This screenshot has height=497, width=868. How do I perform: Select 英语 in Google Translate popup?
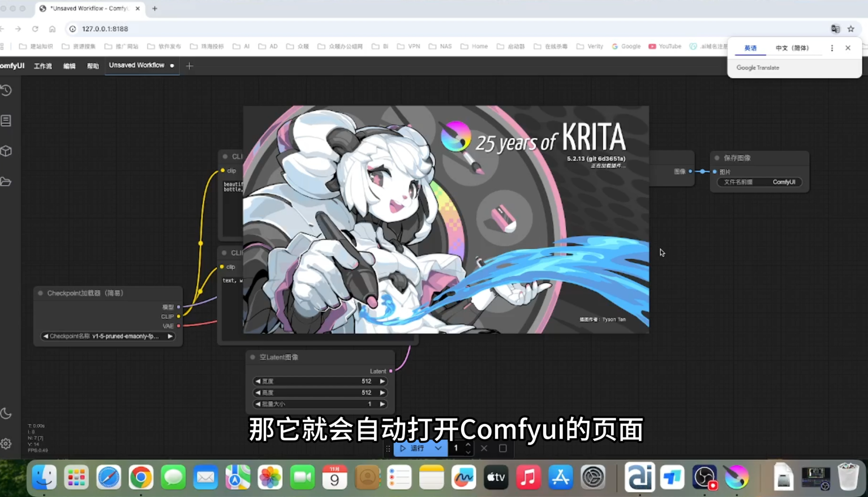(x=750, y=48)
